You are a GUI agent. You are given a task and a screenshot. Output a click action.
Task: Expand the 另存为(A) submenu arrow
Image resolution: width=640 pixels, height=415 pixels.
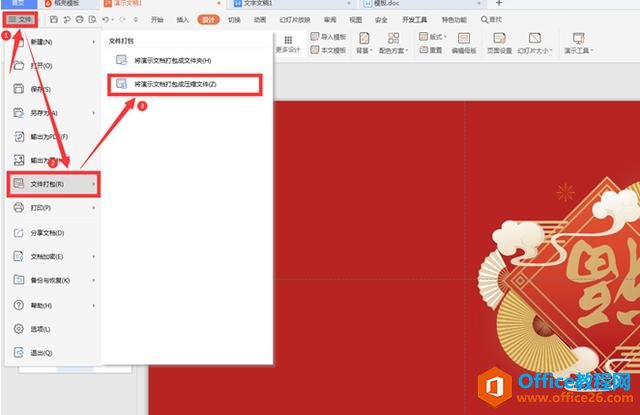coord(93,113)
